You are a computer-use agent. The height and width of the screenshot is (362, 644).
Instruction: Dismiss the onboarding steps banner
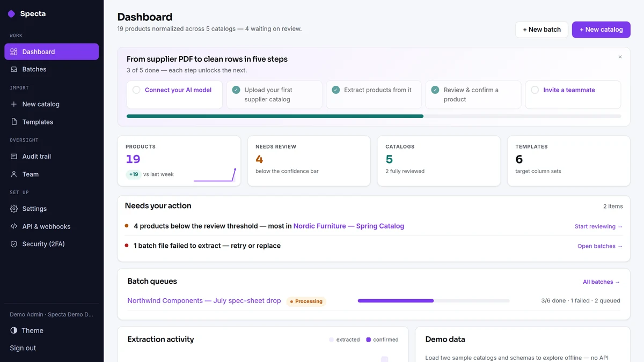pyautogui.click(x=620, y=57)
